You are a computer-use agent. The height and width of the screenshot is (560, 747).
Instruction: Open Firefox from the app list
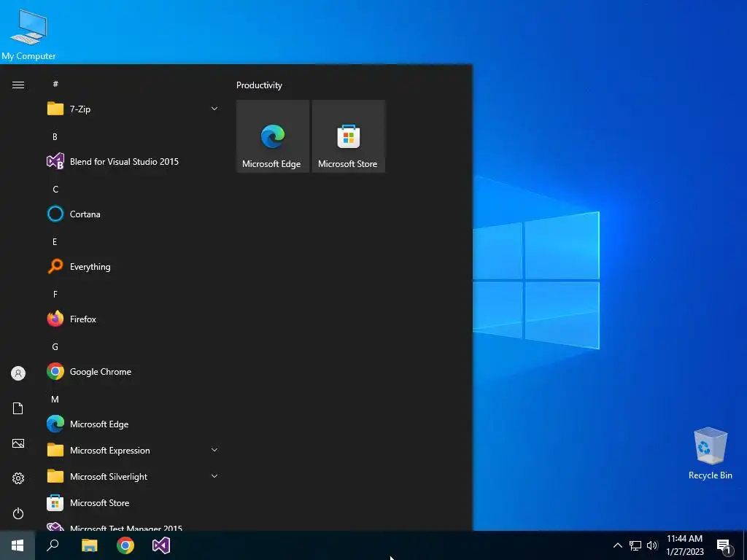click(133, 319)
